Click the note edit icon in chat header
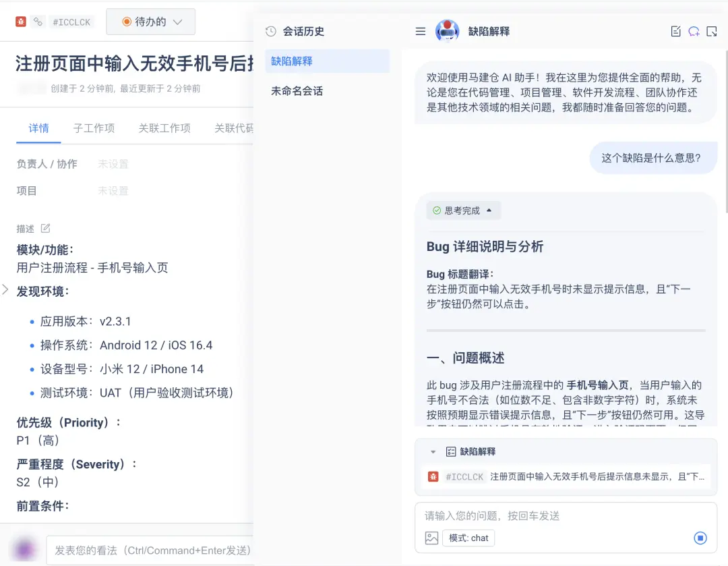 click(x=676, y=31)
